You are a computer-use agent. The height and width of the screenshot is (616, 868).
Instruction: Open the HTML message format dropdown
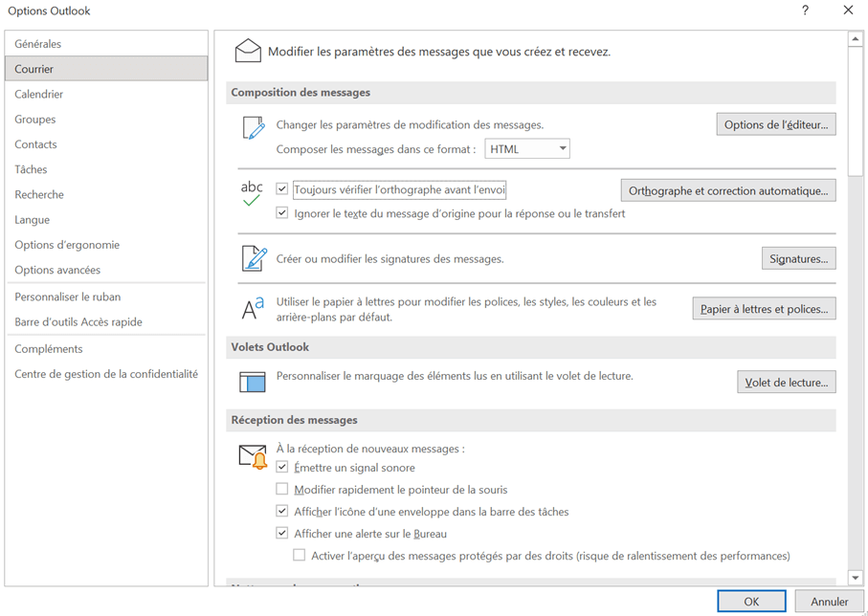pyautogui.click(x=527, y=149)
